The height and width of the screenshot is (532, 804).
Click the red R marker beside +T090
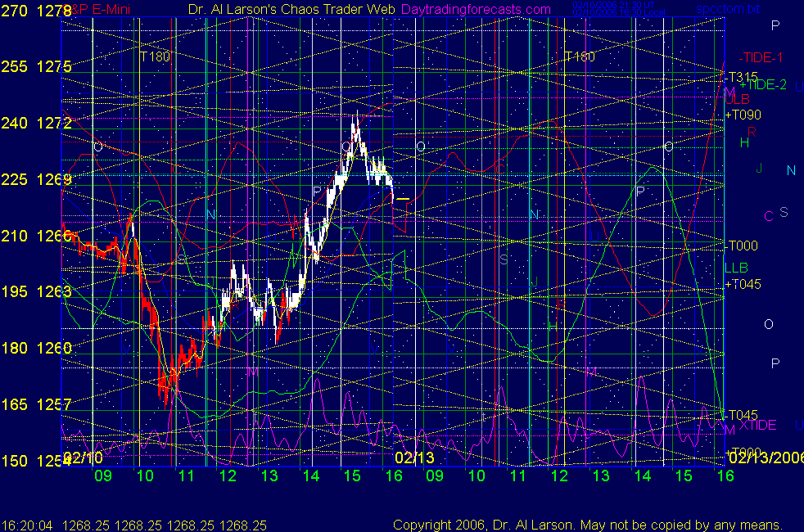pyautogui.click(x=752, y=133)
